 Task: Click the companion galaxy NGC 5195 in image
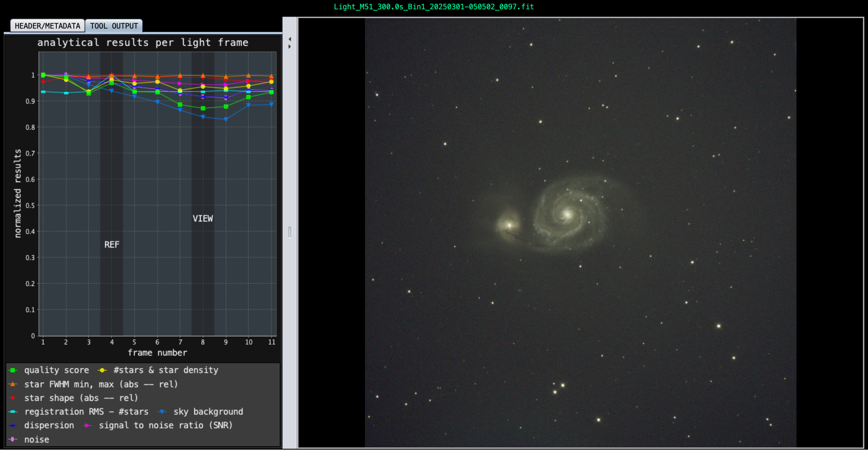point(509,225)
